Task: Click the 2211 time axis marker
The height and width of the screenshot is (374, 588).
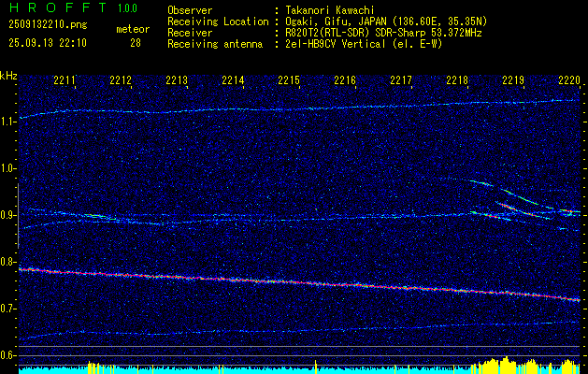Action: pos(65,79)
